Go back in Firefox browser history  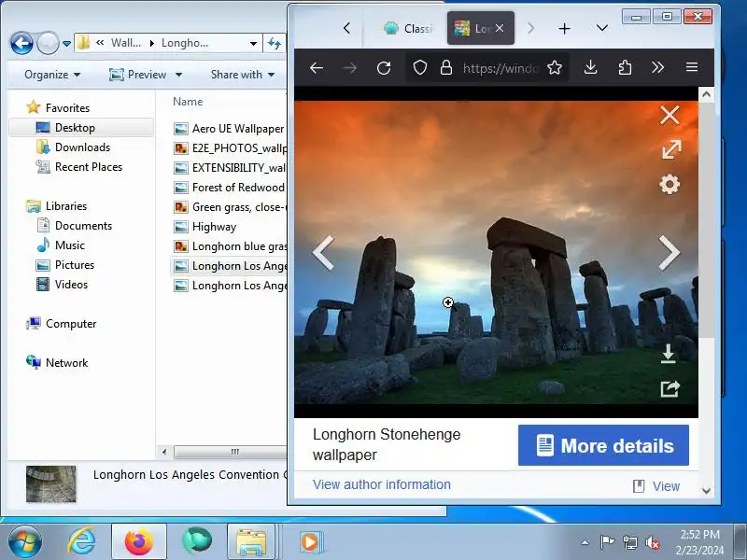tap(317, 67)
